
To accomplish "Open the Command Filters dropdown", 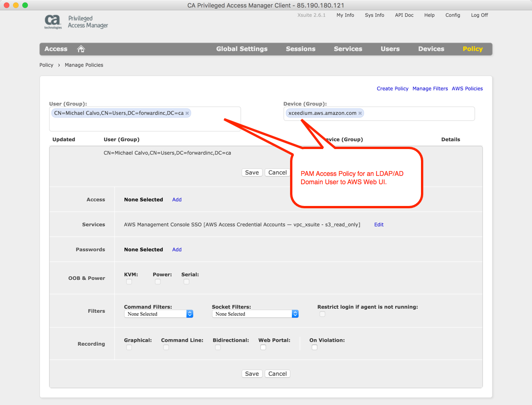I will click(x=159, y=314).
